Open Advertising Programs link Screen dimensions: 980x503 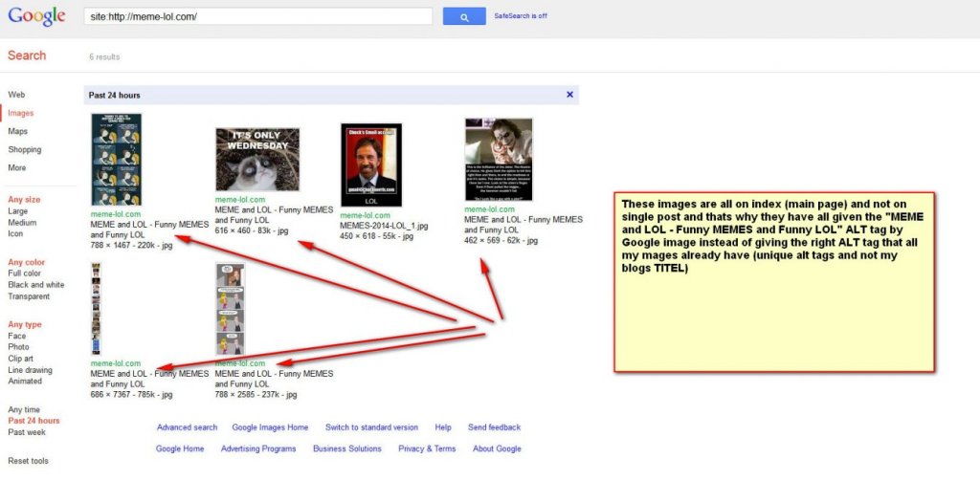point(258,448)
